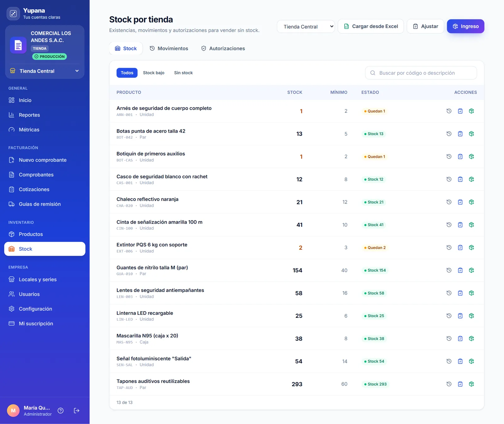
Task: Go to Usuarios page
Action: [45, 294]
